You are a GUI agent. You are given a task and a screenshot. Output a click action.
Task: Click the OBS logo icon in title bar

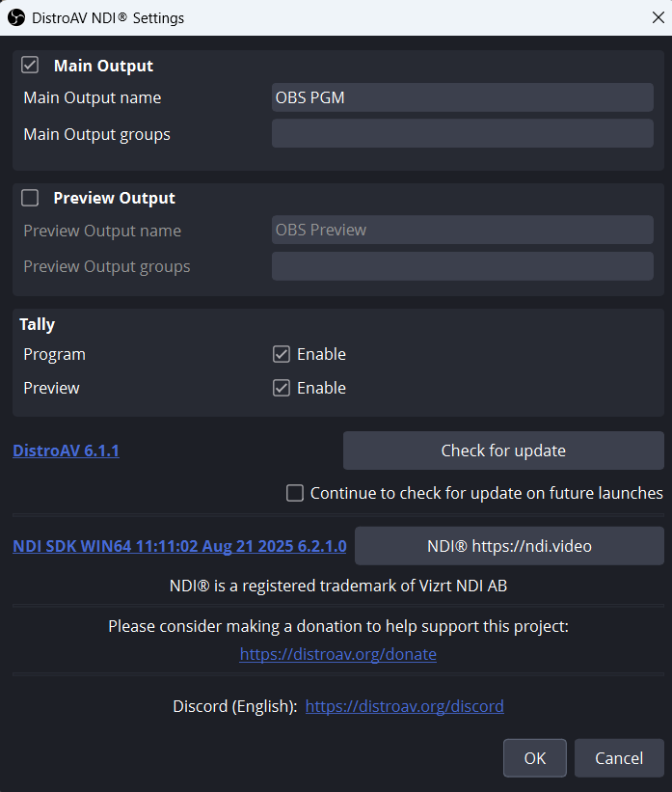pos(16,17)
